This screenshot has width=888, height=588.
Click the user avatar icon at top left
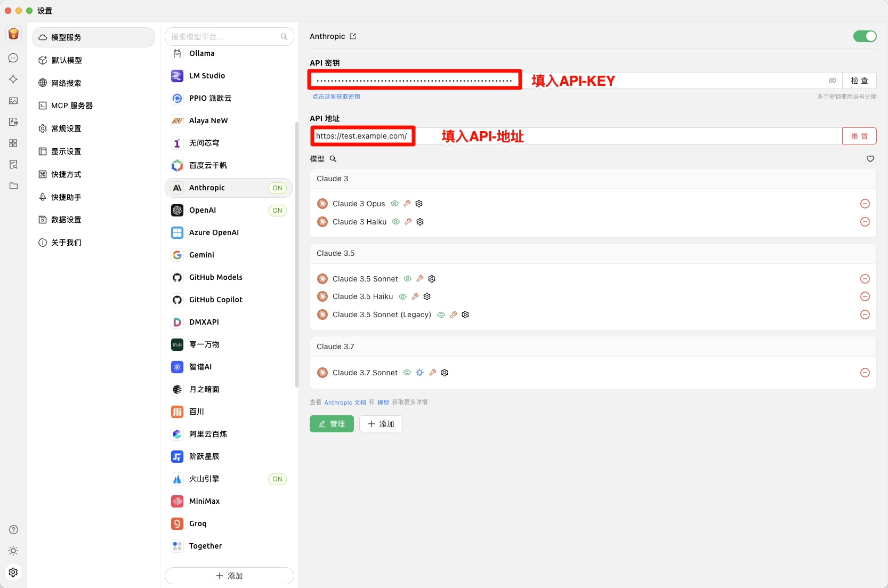(13, 34)
